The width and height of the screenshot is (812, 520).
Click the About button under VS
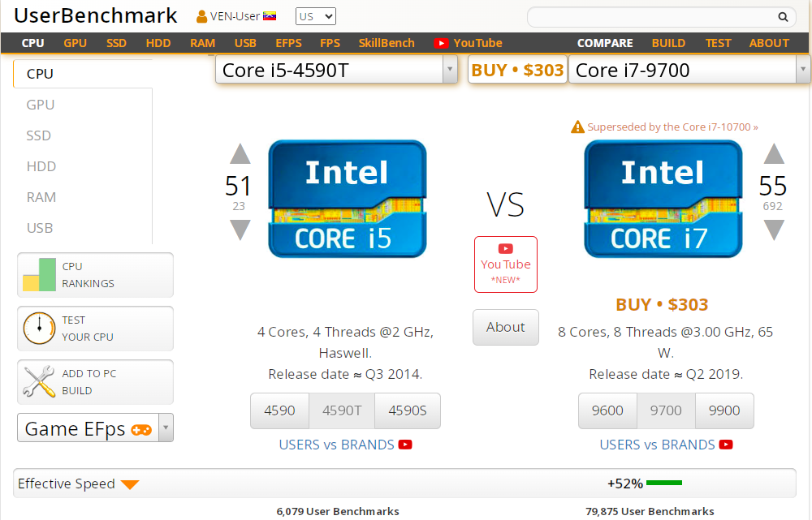[x=505, y=327]
